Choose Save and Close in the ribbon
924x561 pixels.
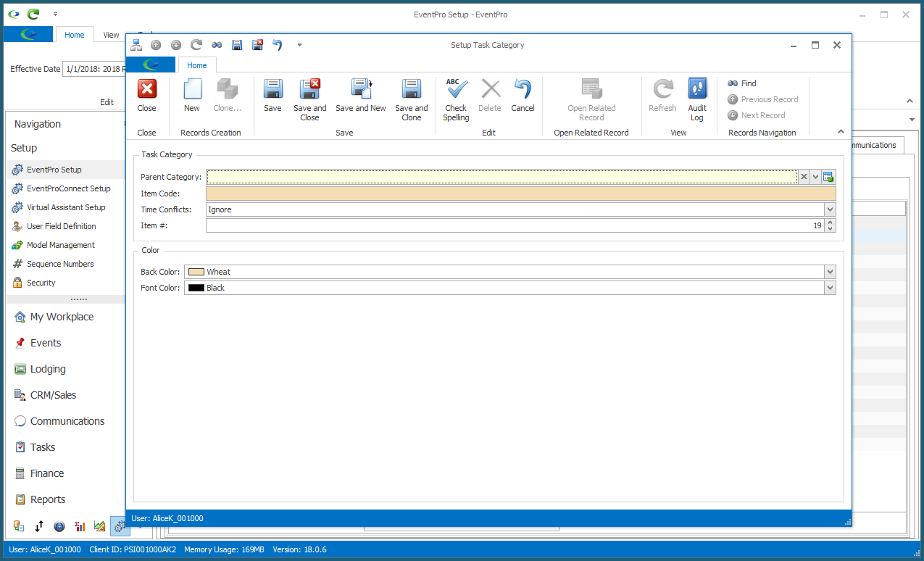310,100
